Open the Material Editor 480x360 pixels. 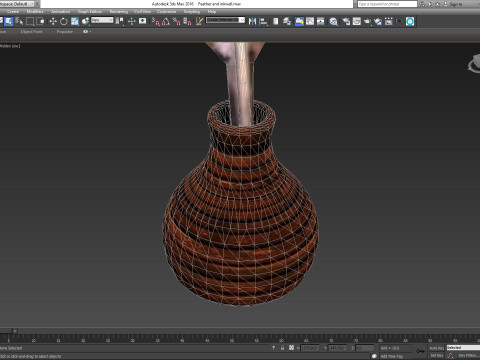(333, 21)
